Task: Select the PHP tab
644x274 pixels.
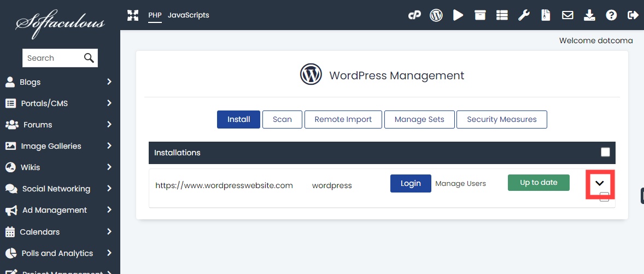Action: [x=155, y=15]
